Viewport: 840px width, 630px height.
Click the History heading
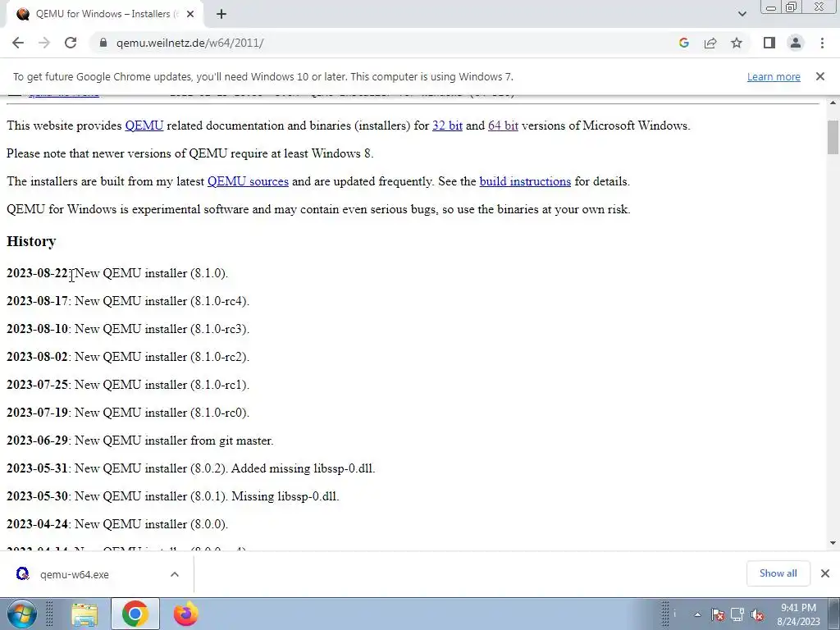(x=31, y=241)
